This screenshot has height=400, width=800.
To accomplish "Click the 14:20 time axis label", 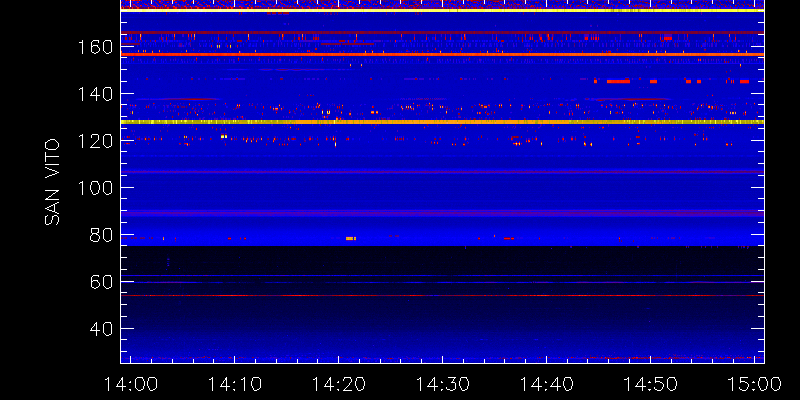I will (338, 384).
